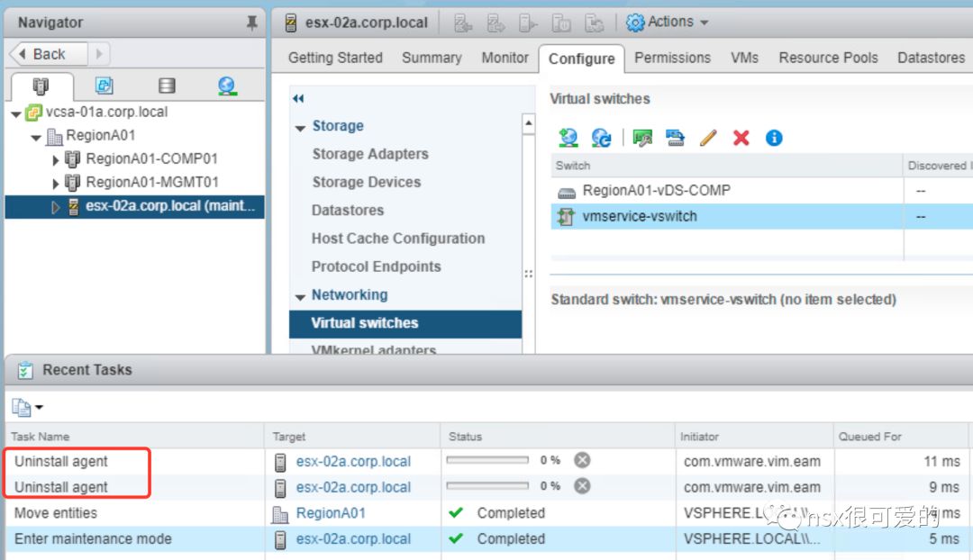
Task: Click Add host networking icon
Action: [568, 138]
